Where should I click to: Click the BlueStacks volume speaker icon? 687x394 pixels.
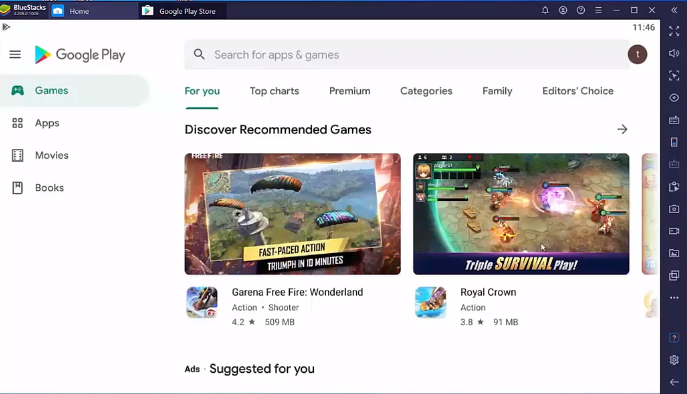[x=674, y=53]
